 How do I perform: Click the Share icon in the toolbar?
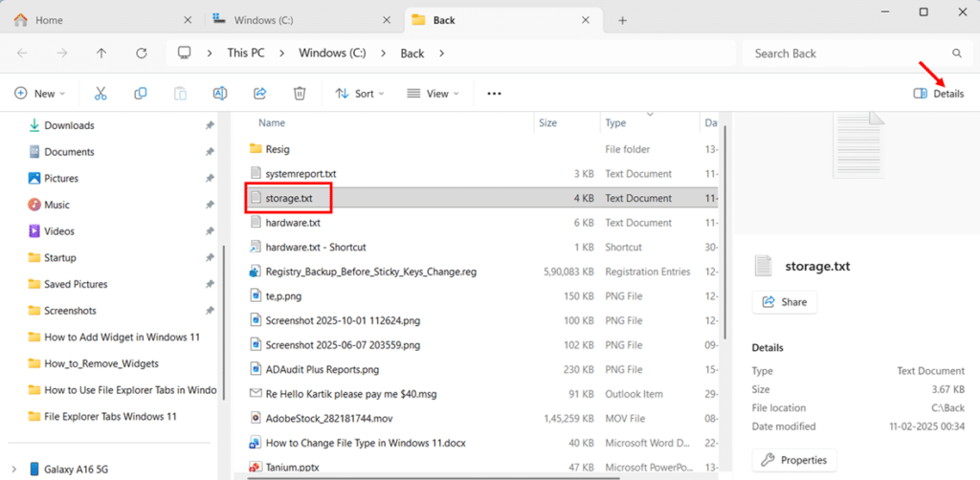coord(260,94)
